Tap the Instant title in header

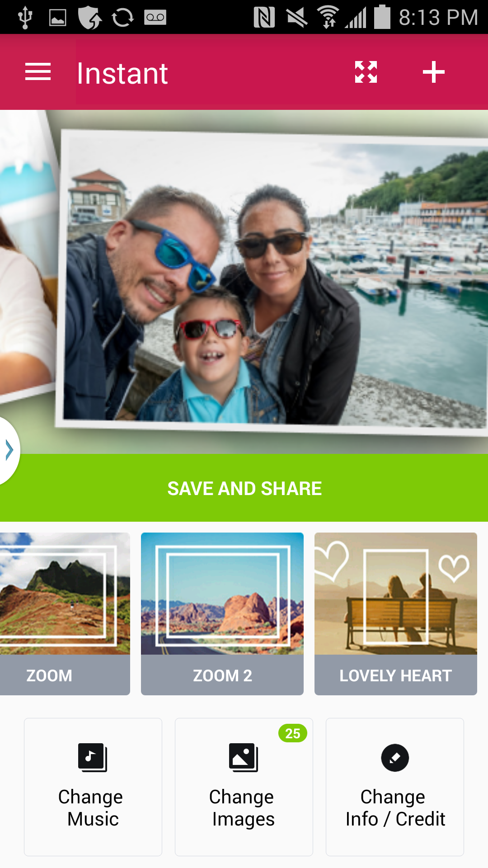coord(122,73)
